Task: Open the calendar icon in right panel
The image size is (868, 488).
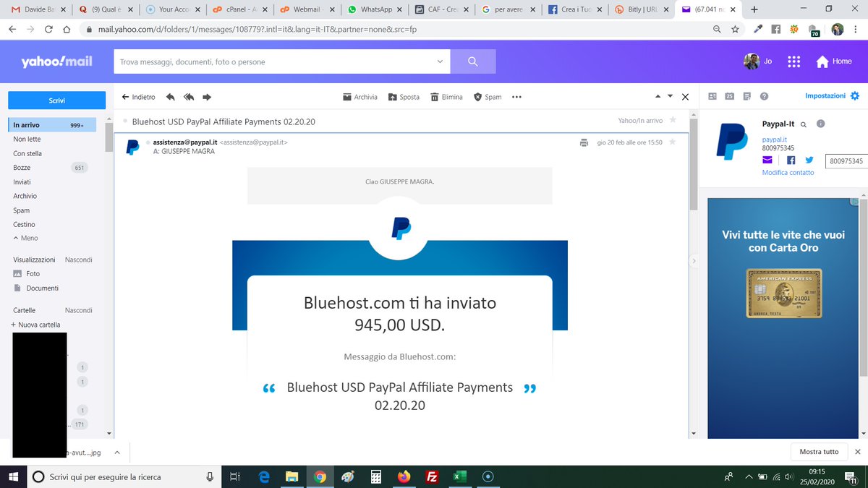Action: (x=729, y=95)
